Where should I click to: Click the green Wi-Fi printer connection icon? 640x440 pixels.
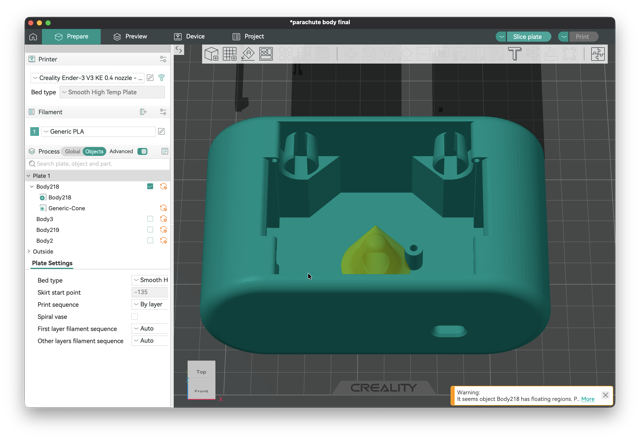[x=162, y=78]
